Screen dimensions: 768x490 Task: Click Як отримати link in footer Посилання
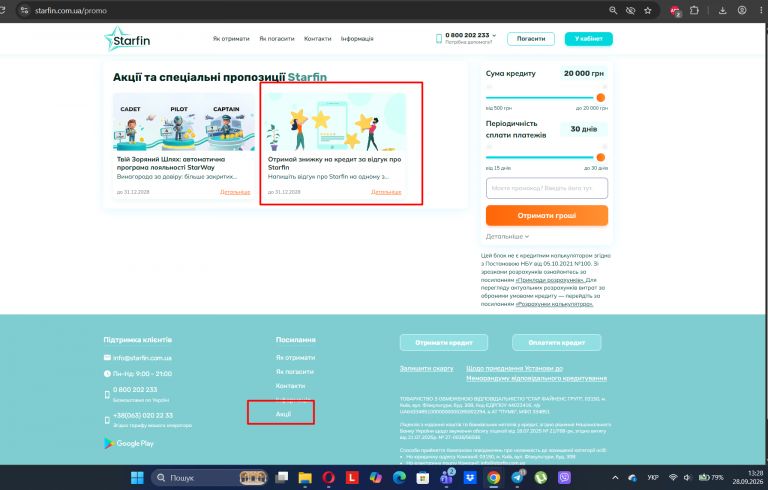click(295, 358)
